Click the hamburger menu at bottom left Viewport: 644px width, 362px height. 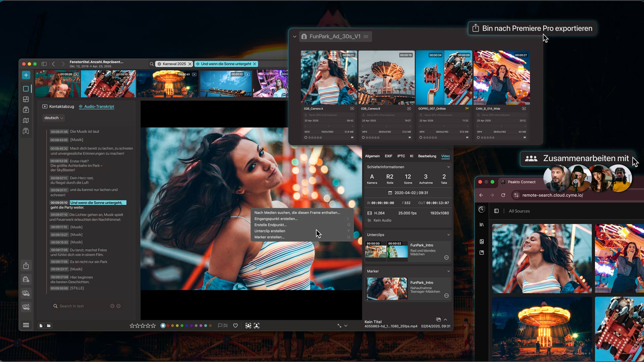click(26, 325)
